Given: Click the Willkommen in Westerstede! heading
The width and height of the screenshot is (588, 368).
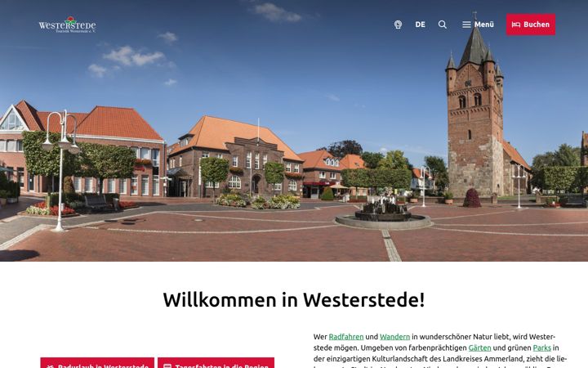Looking at the screenshot, I should [294, 299].
